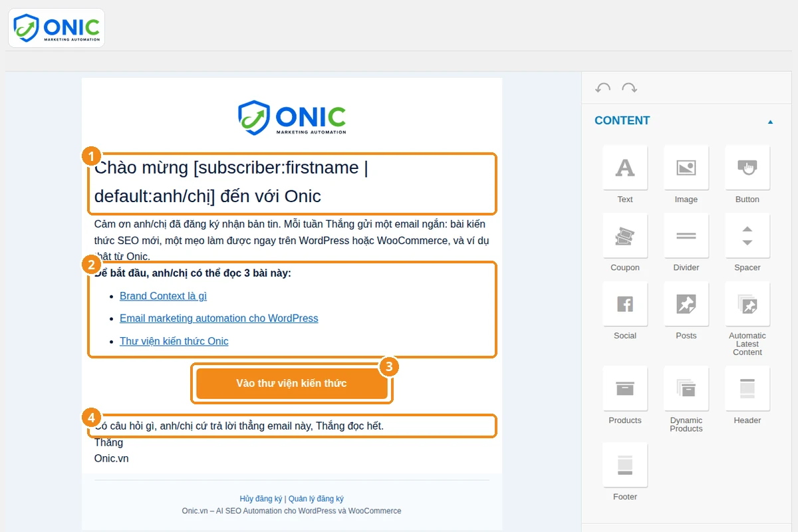Image resolution: width=798 pixels, height=532 pixels.
Task: Select the Spacer content block icon
Action: (x=747, y=235)
